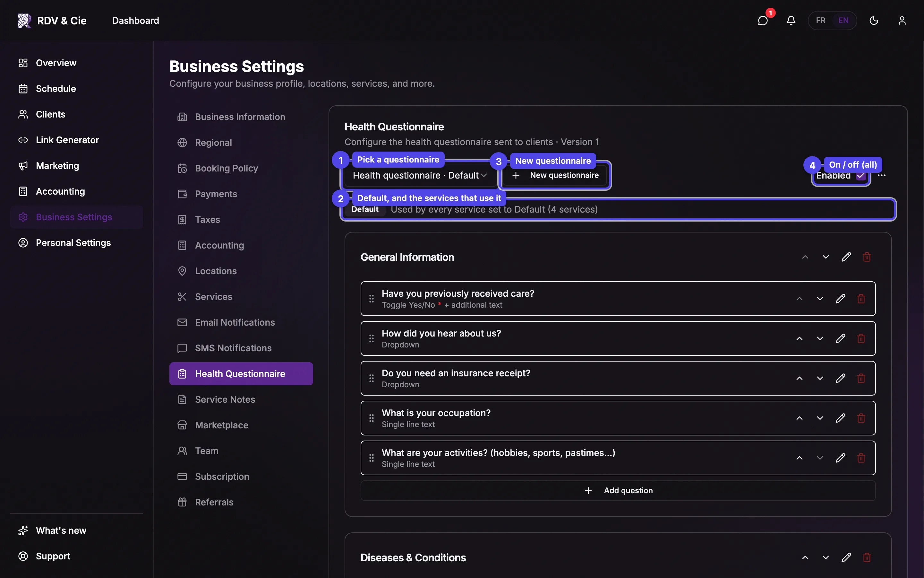Open the Link Generator sidebar item
The height and width of the screenshot is (578, 924).
coord(77,140)
